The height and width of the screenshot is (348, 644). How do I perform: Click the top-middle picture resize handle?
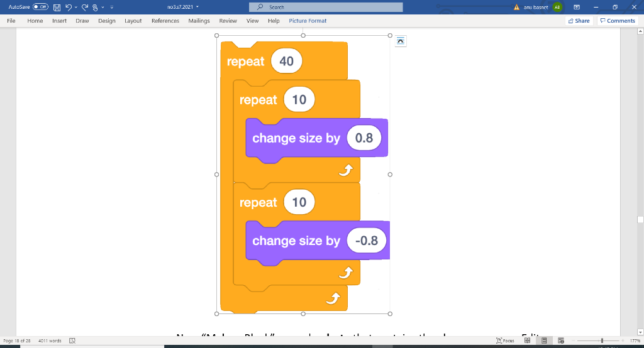[x=303, y=36]
